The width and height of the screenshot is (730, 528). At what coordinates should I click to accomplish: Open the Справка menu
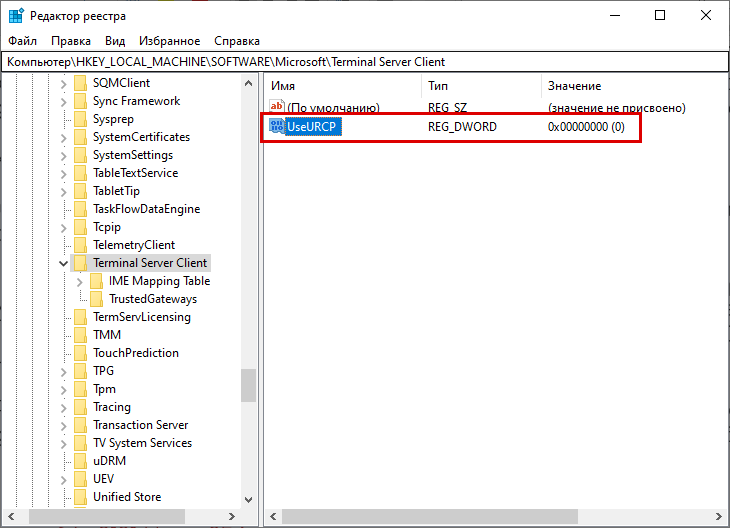click(x=237, y=41)
